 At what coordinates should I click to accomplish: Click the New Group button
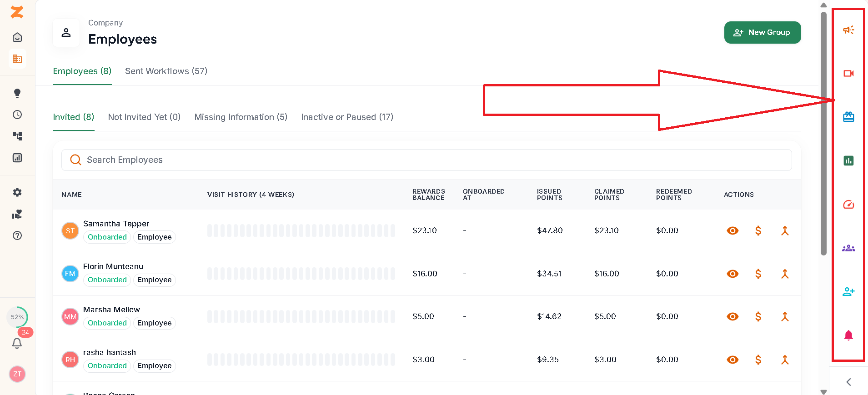[x=763, y=33]
